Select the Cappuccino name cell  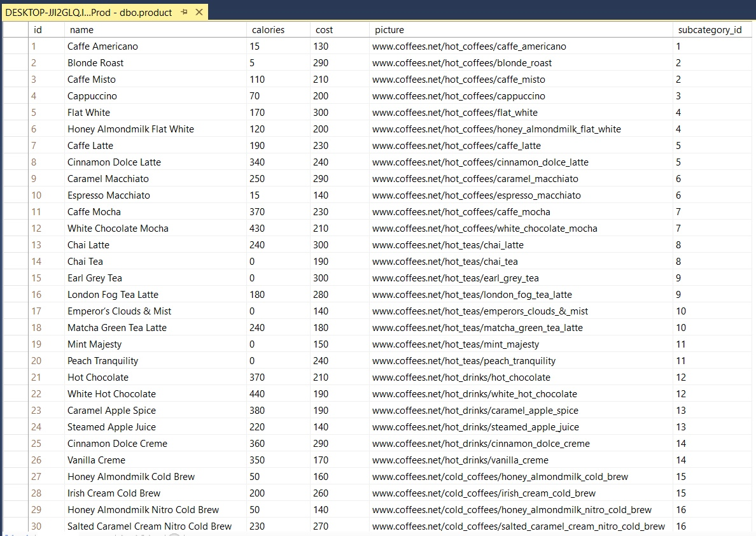[155, 96]
